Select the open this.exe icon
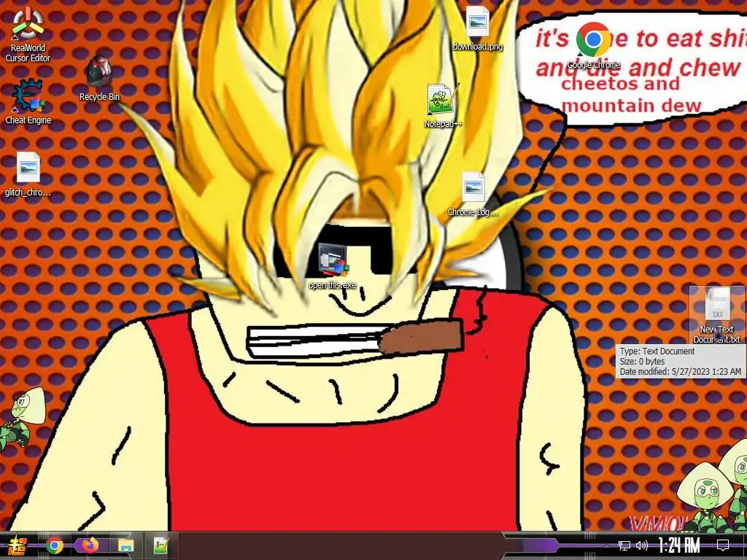Screen dimensions: 747x560 [x=333, y=265]
